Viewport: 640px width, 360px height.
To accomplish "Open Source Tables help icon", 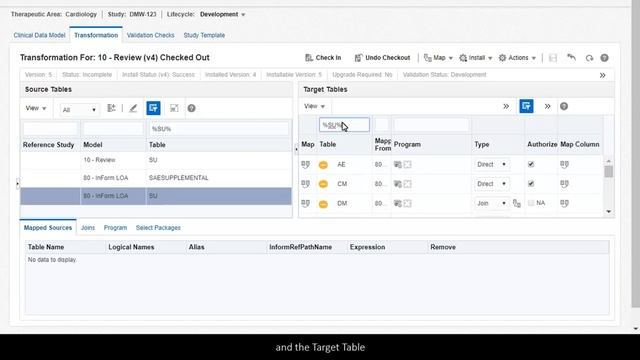I will point(191,108).
